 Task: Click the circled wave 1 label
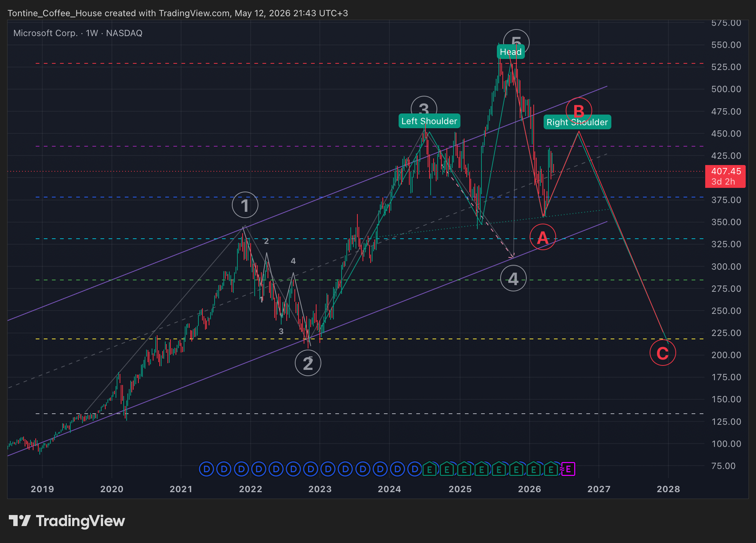245,205
